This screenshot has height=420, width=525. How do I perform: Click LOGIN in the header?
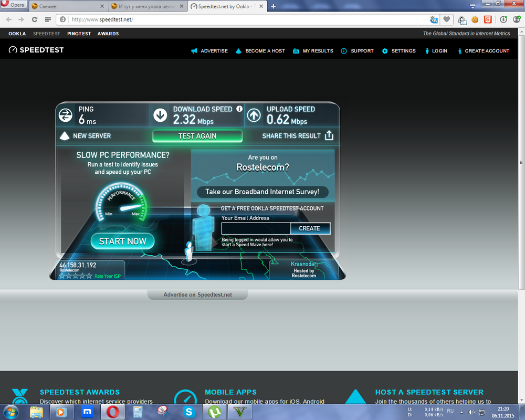tap(436, 51)
